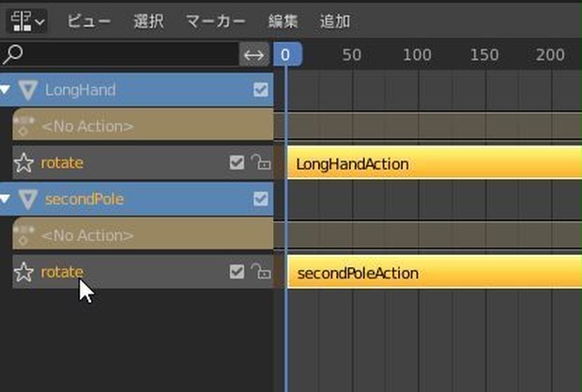Select the LongHandAction strip
Screen dimensions: 582x392
435,162
